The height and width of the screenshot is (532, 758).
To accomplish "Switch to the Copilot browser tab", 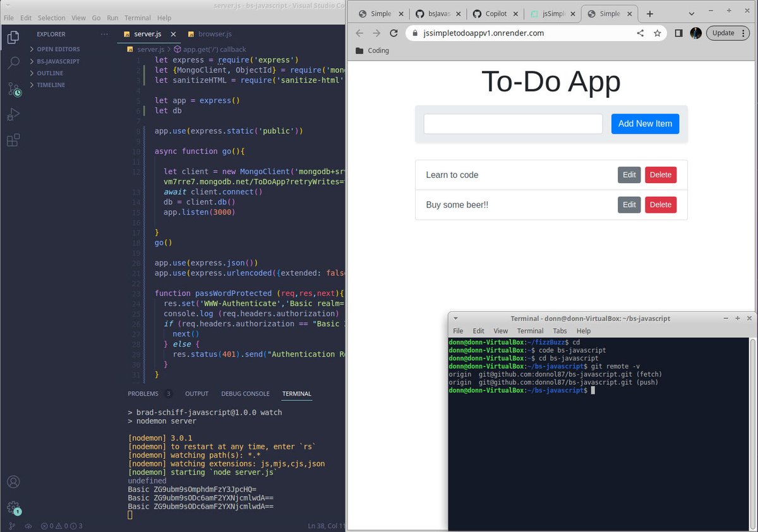I will point(496,14).
